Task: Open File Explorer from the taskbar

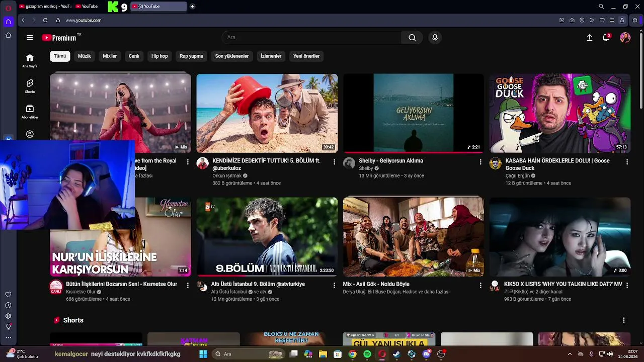Action: 323,354
